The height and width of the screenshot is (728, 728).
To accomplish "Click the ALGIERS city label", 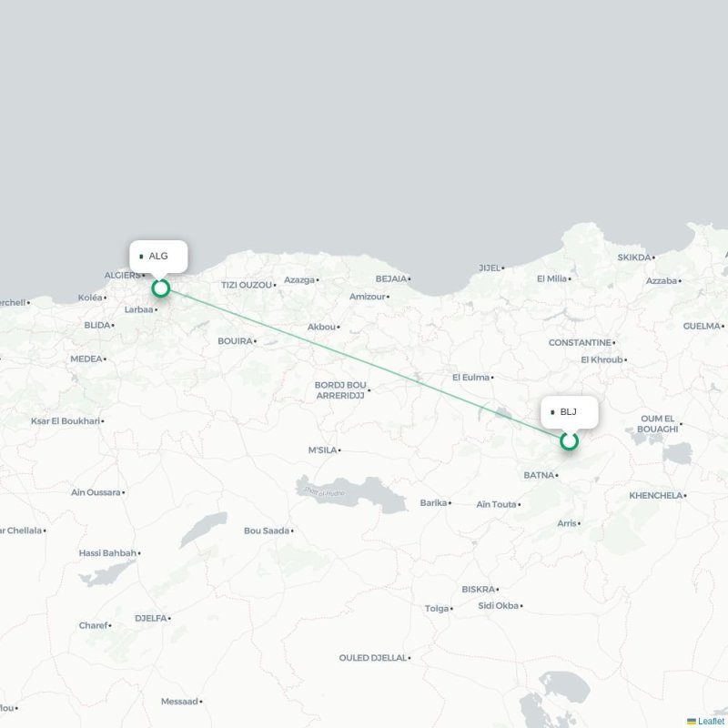I will coord(122,276).
